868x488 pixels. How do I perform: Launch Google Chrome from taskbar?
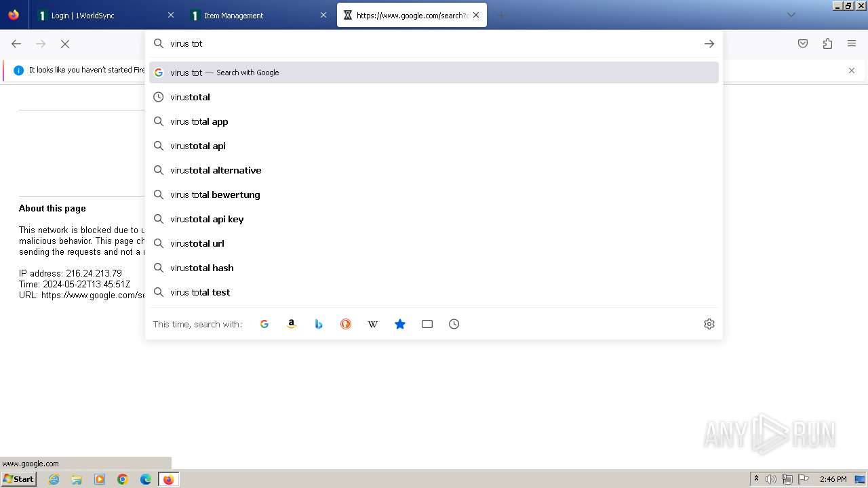(123, 479)
